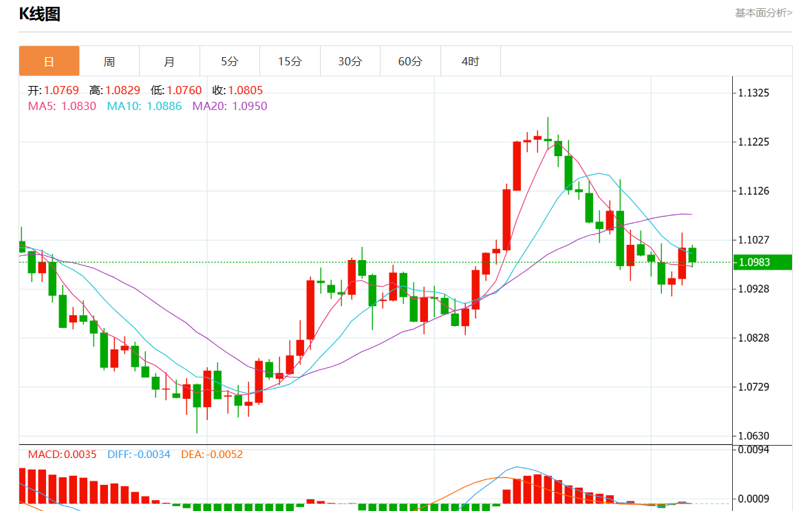812x511 pixels.
Task: Click the 1.0630 price axis label
Action: (754, 436)
